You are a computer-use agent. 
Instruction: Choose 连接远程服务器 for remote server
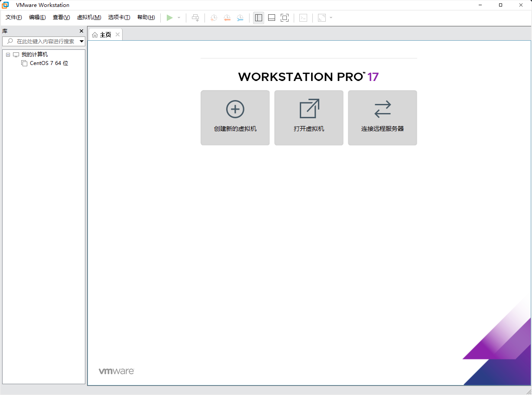(x=382, y=117)
